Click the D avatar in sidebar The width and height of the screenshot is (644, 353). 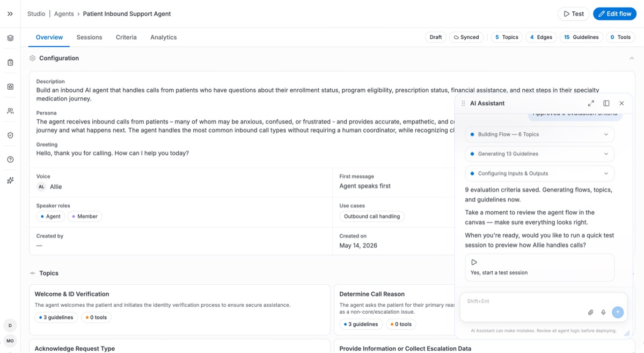pos(10,325)
